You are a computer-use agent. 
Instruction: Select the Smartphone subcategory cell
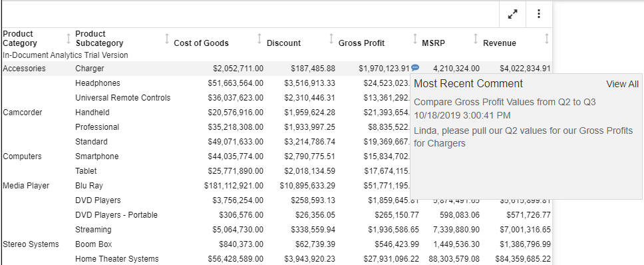[x=97, y=156]
